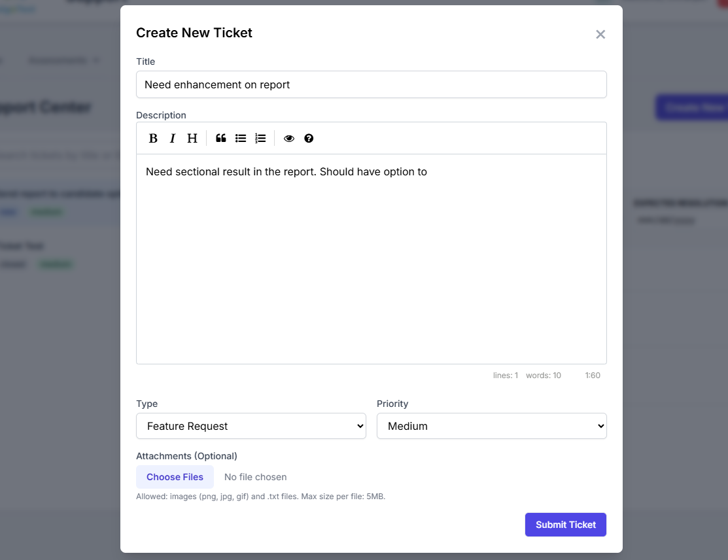Insert a blockquote in the editor

tap(220, 138)
